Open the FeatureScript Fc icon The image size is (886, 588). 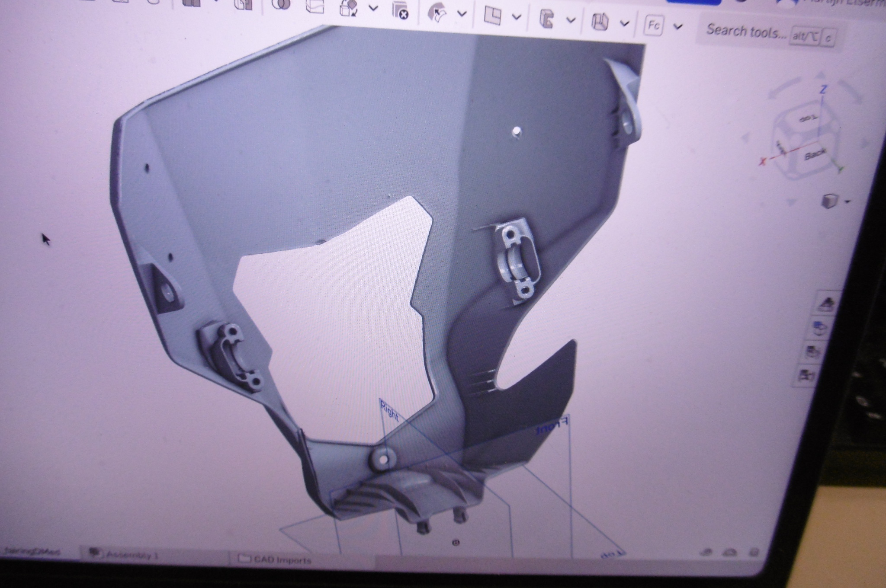click(653, 26)
